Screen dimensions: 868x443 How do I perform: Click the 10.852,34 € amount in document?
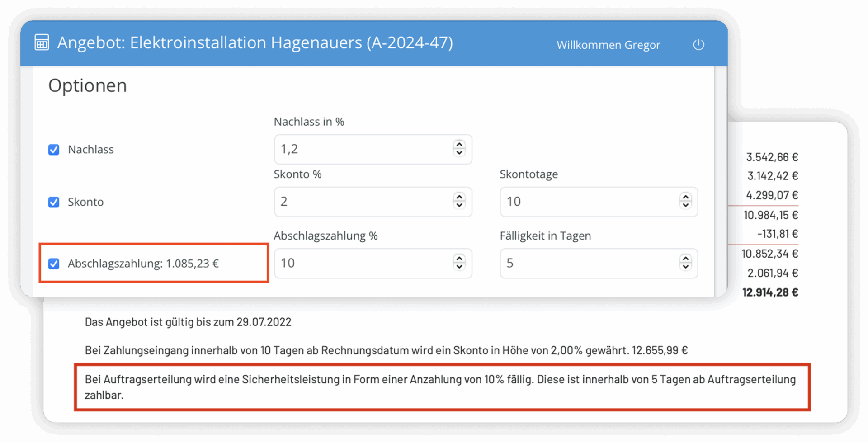(x=770, y=254)
